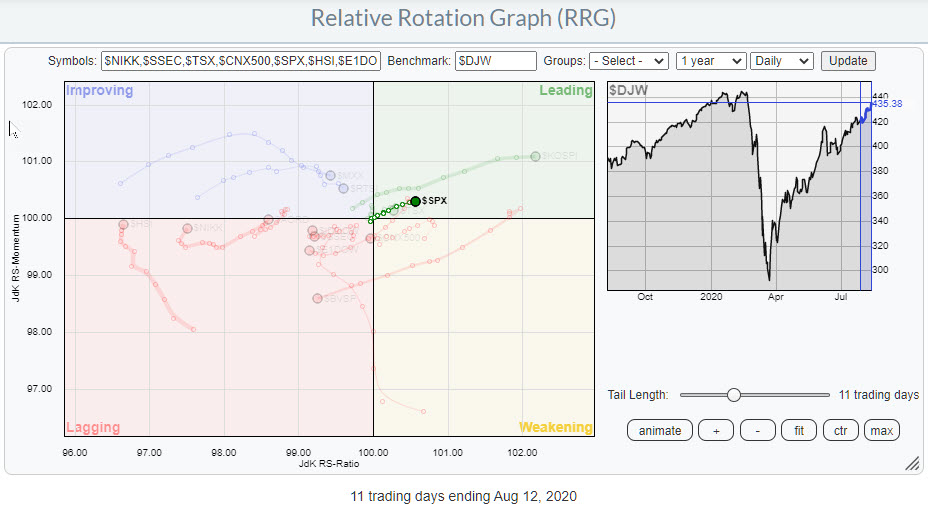Select the $KOSPI marker in Leading quadrant

(536, 156)
